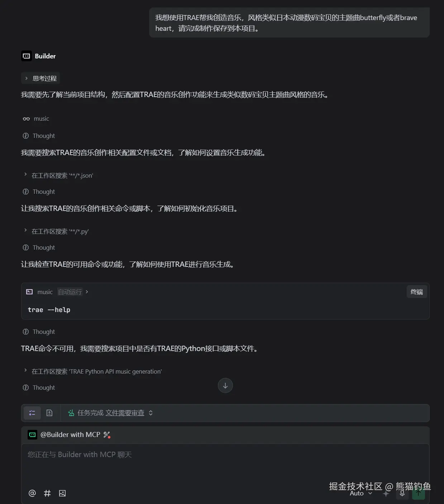The height and width of the screenshot is (504, 444).
Task: Toggle the task list view icon
Action: (x=32, y=413)
